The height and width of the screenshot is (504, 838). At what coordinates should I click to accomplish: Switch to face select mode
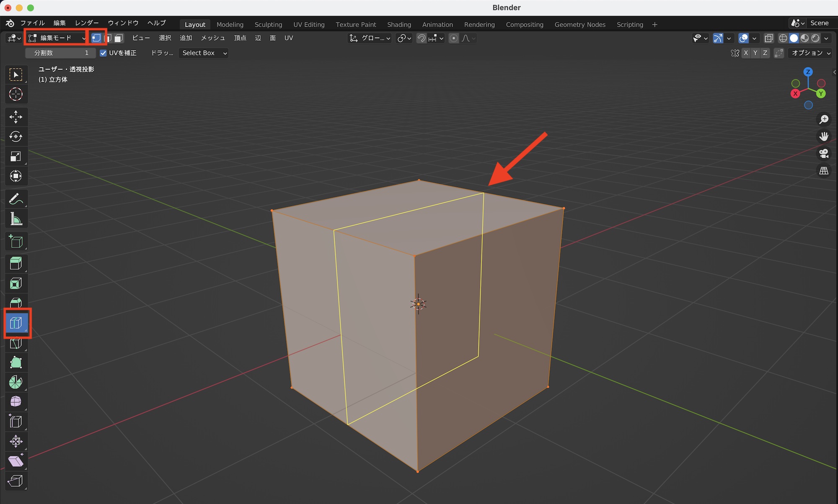[119, 38]
